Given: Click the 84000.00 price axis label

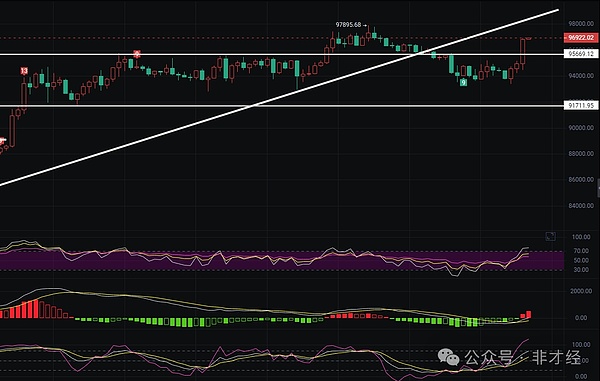Looking at the screenshot, I should (581, 205).
